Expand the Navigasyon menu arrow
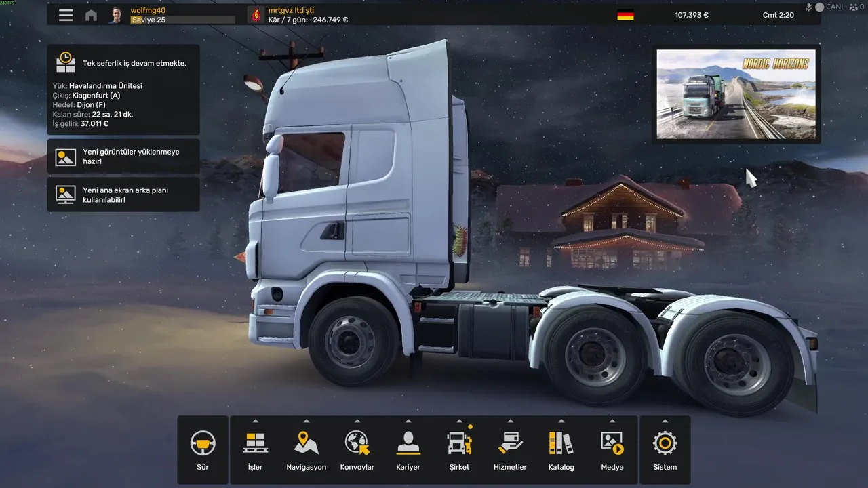 (x=307, y=421)
